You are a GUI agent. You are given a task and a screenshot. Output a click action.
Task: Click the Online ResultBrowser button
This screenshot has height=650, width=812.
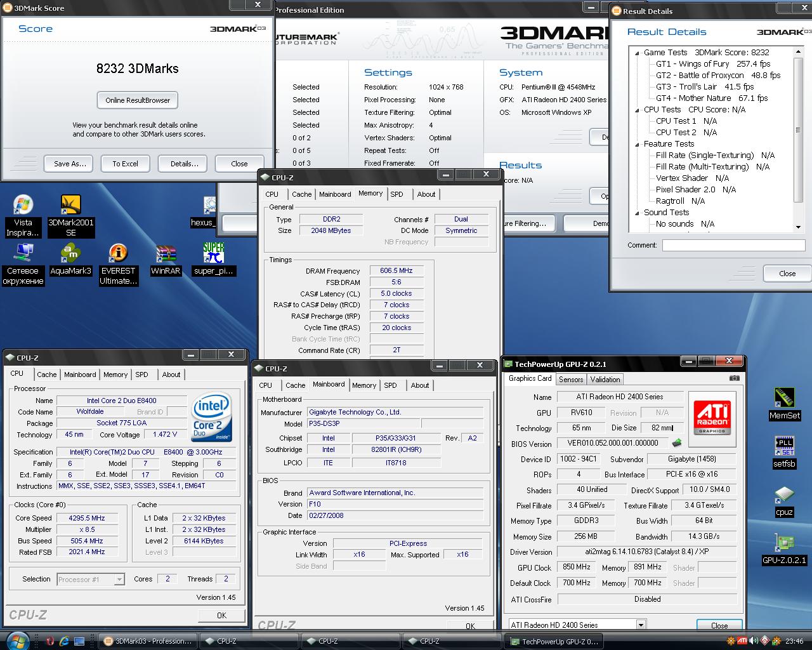[x=138, y=100]
